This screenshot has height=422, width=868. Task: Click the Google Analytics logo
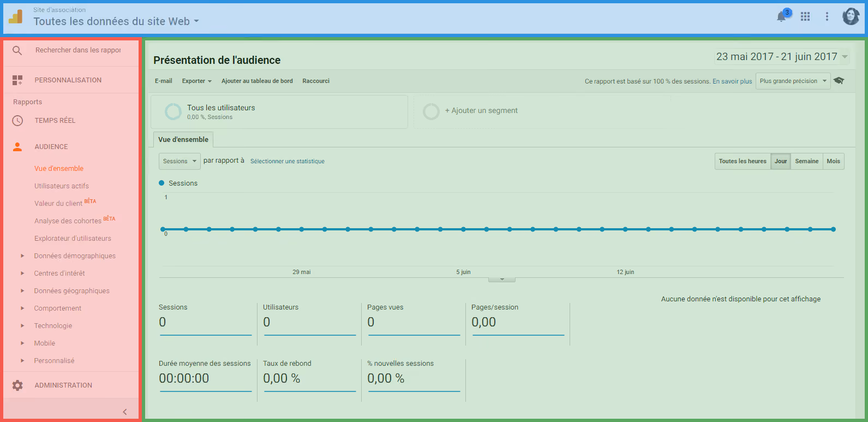pyautogui.click(x=16, y=16)
